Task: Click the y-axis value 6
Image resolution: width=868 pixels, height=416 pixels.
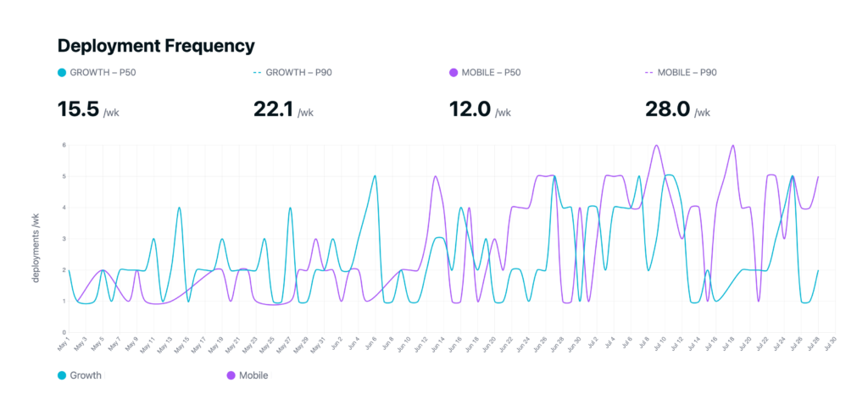Action: 64,145
